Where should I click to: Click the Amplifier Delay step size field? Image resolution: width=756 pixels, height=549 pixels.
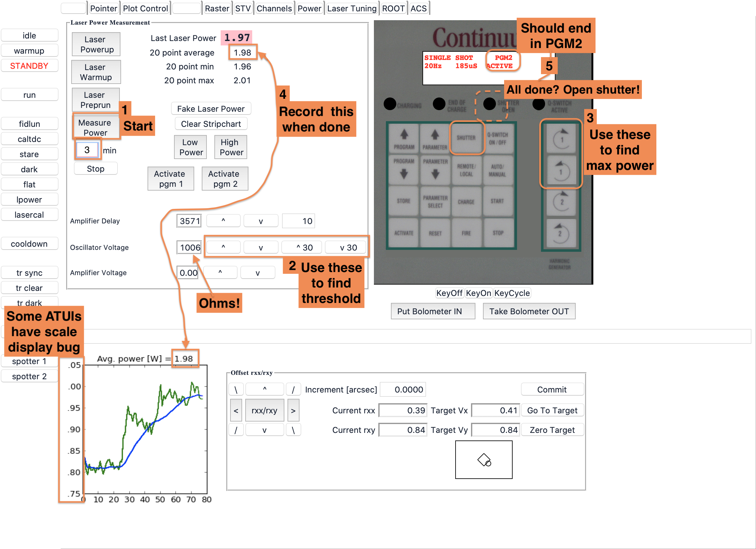[298, 221]
